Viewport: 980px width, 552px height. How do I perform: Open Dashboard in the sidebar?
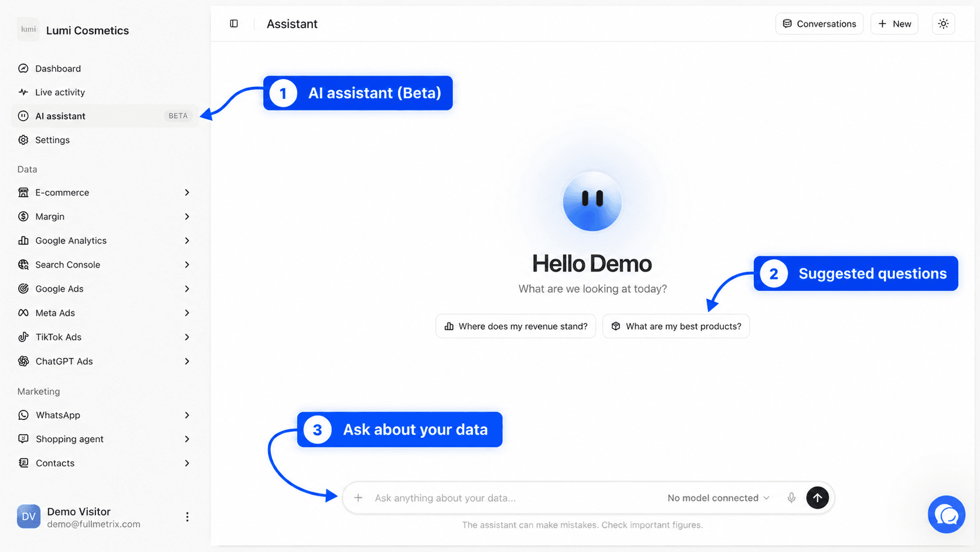click(106, 68)
